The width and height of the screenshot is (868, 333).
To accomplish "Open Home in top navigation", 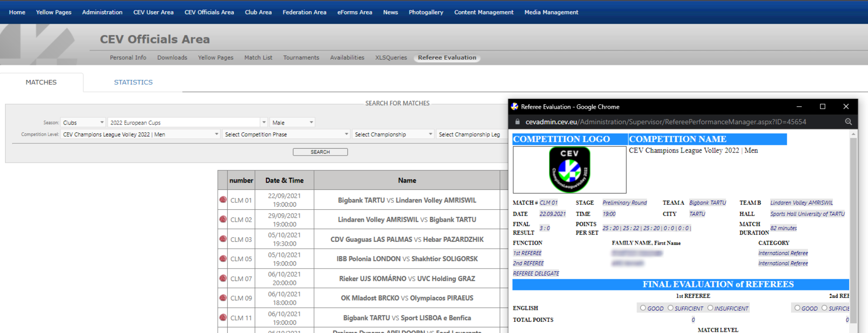I will pos(17,12).
